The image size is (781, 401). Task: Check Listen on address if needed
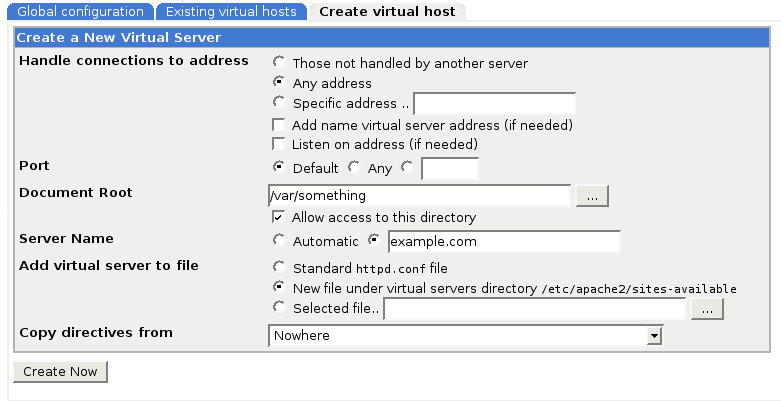coord(279,145)
